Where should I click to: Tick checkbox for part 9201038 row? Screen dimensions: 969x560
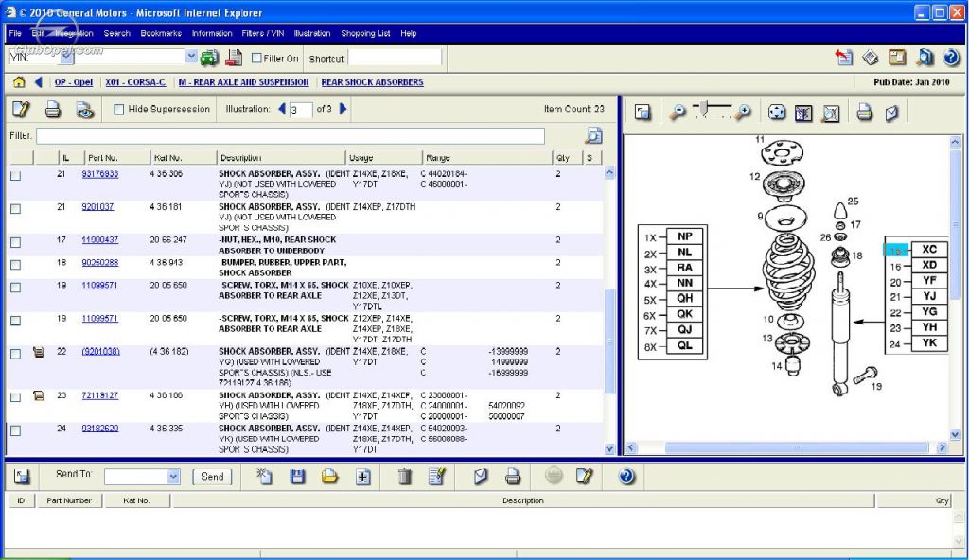[15, 354]
